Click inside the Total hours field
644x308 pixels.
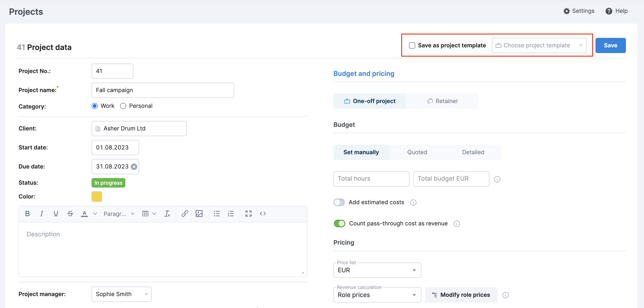pyautogui.click(x=371, y=179)
